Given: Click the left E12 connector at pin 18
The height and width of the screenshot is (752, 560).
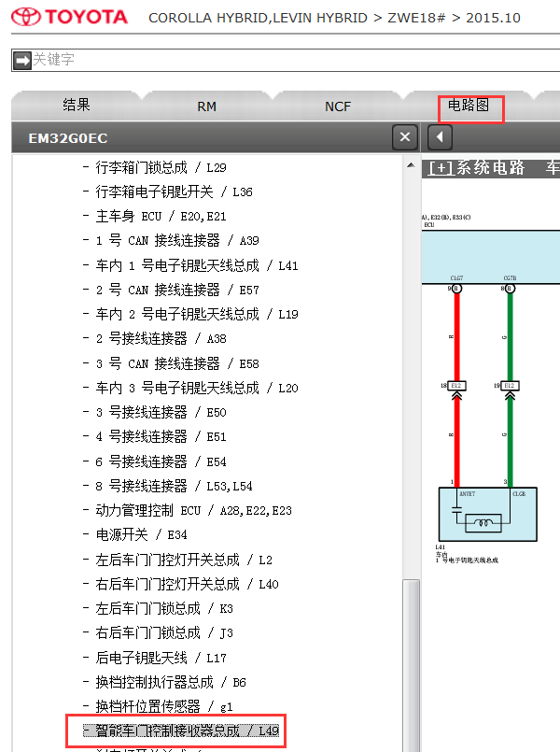Looking at the screenshot, I should pyautogui.click(x=456, y=385).
